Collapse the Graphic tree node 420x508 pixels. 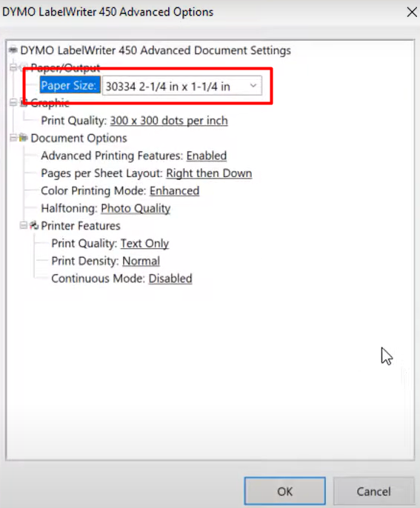click(13, 103)
